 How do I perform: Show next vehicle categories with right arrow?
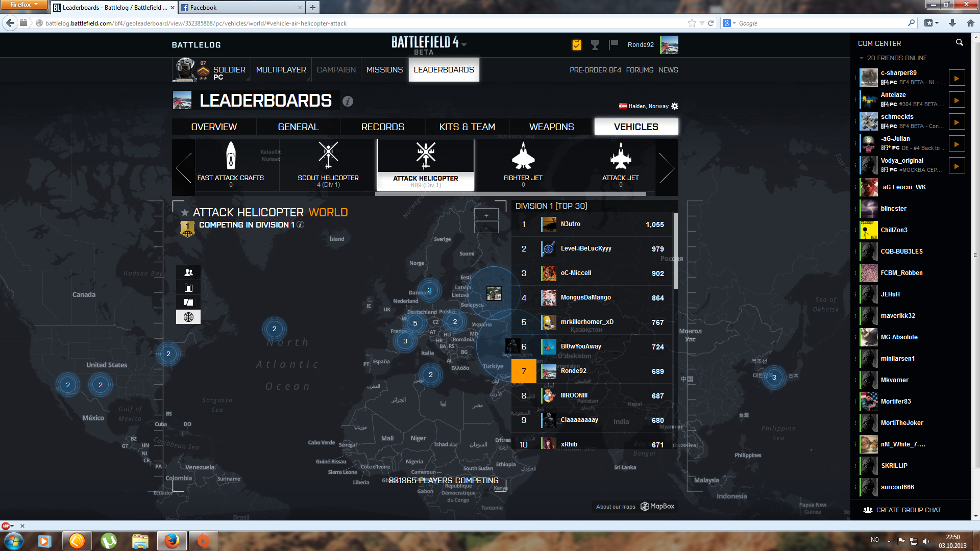[667, 167]
